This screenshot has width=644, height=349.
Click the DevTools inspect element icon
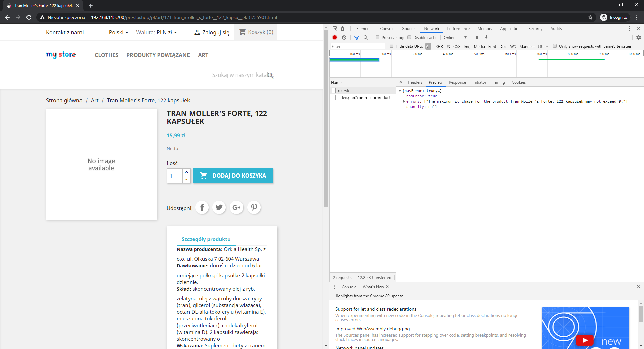tap(335, 29)
